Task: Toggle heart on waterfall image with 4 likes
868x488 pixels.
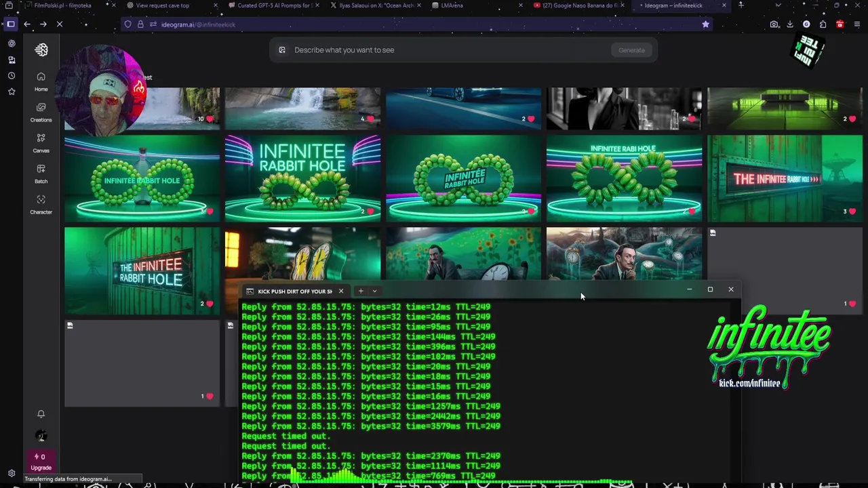Action: pos(370,119)
